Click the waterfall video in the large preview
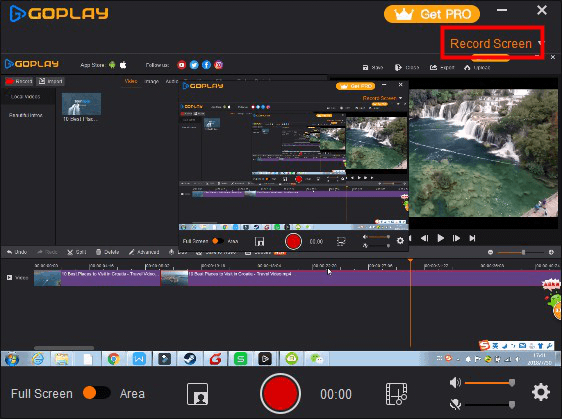Screen dimensions: 562x419 (x=484, y=153)
